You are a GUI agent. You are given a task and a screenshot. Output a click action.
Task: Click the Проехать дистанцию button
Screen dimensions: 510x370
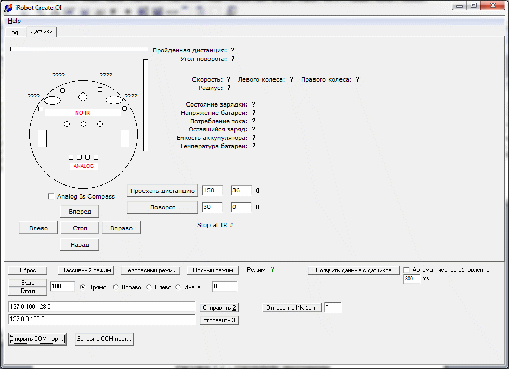[x=162, y=191]
